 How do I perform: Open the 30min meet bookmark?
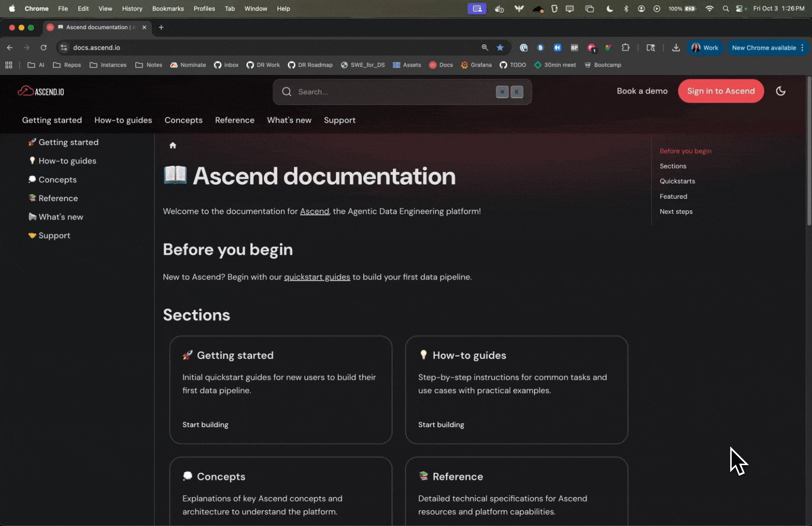point(555,65)
